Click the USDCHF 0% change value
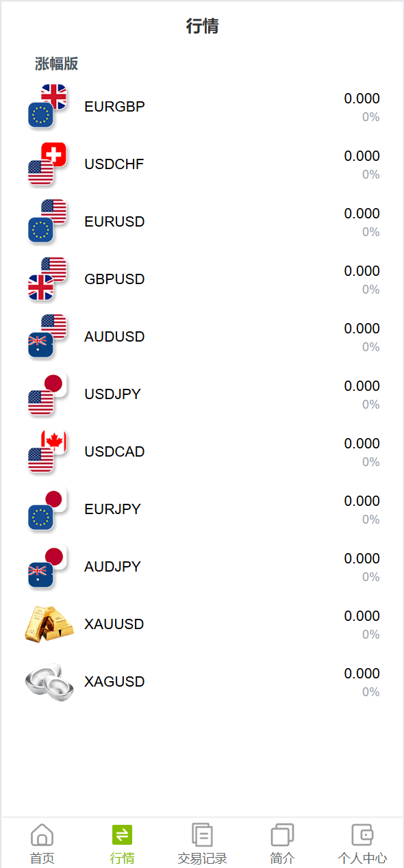 coord(370,175)
